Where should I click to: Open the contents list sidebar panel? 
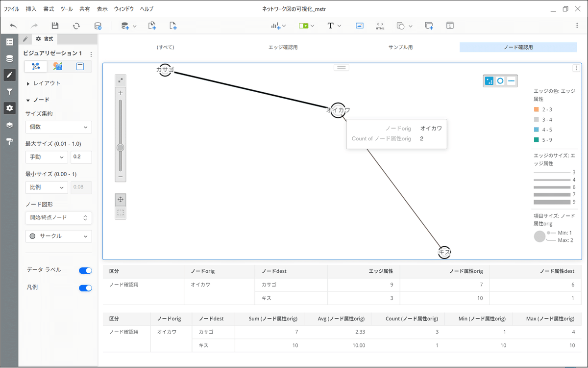(x=9, y=42)
